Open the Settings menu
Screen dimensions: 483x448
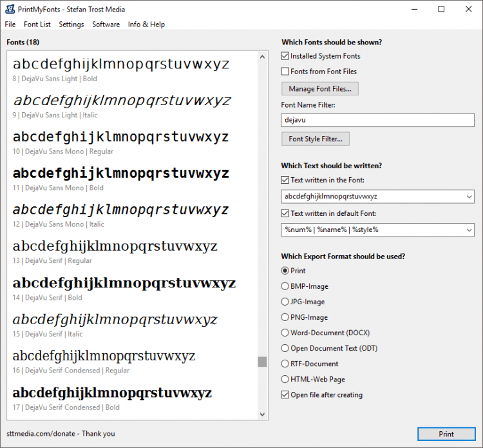(71, 24)
